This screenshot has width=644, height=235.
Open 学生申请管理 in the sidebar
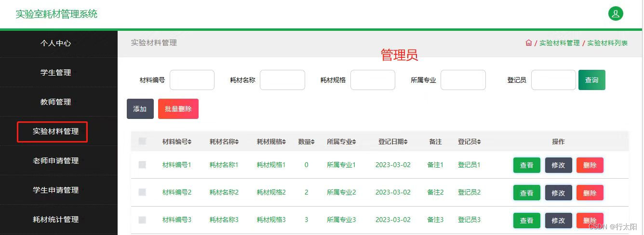(x=56, y=190)
